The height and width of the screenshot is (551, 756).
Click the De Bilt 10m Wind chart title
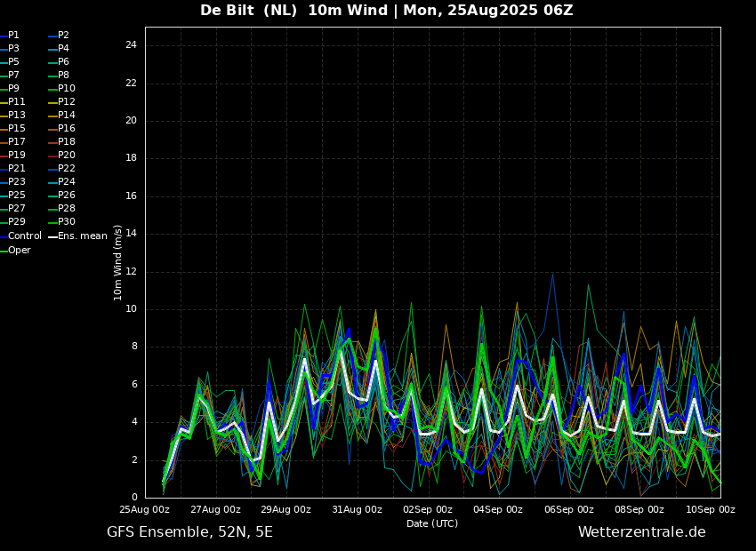pos(386,11)
